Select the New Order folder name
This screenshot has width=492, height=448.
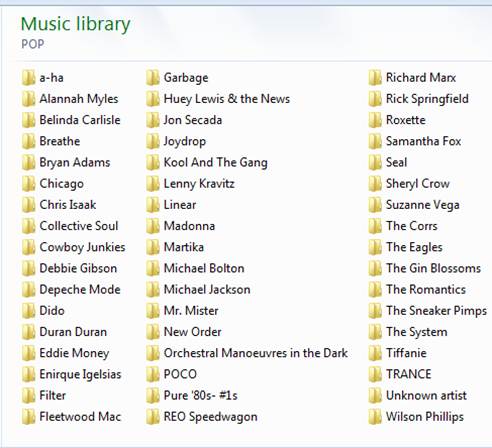click(x=193, y=332)
